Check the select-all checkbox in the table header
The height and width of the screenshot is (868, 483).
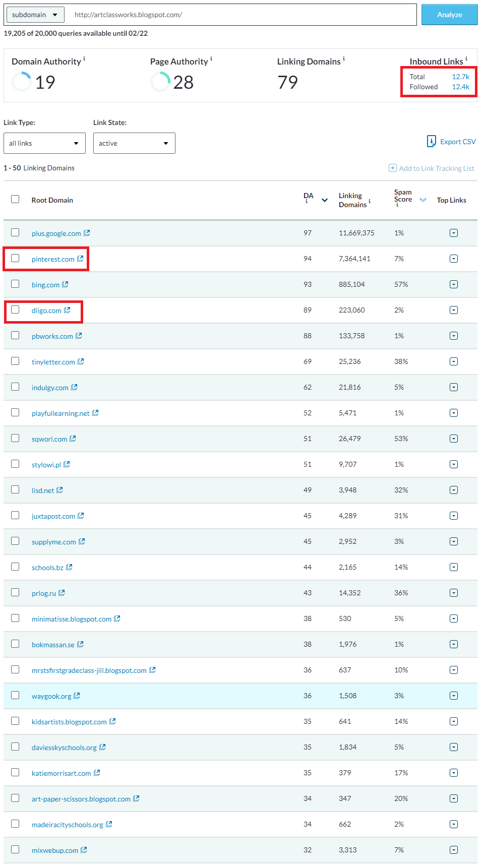15,199
